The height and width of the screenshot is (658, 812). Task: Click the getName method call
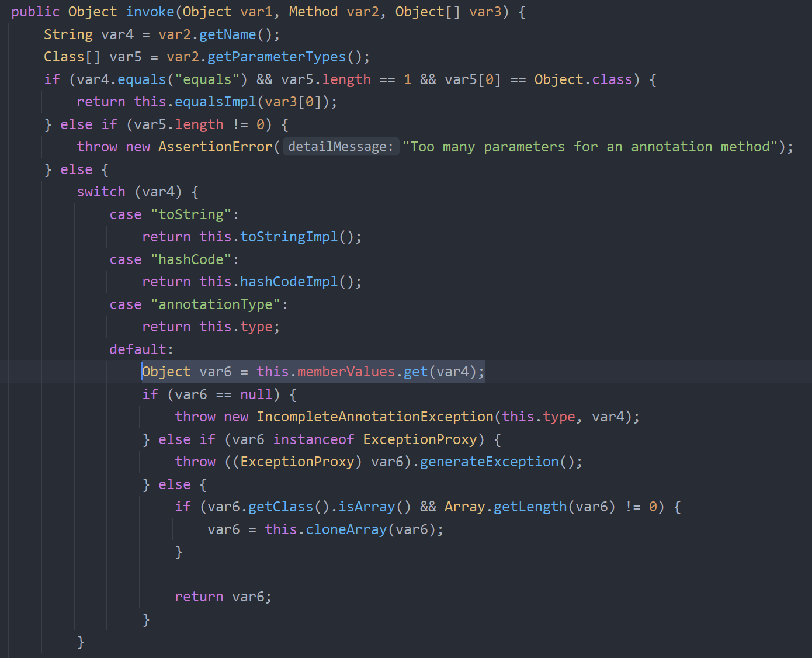pos(227,34)
